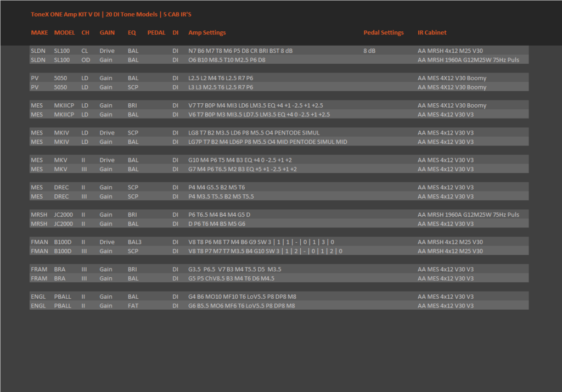The image size is (562, 392).
Task: Click JC2000 model cell in the BRI row
Action: coord(64,215)
